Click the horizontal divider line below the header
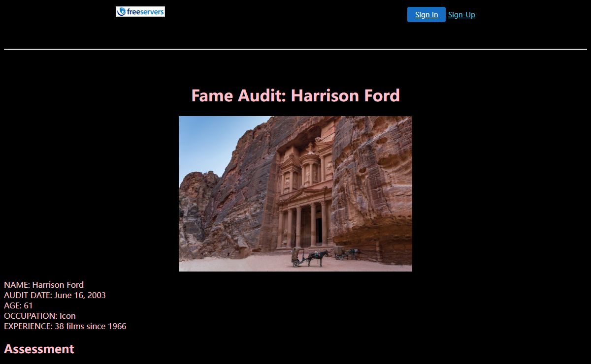591x364 pixels. pyautogui.click(x=295, y=49)
